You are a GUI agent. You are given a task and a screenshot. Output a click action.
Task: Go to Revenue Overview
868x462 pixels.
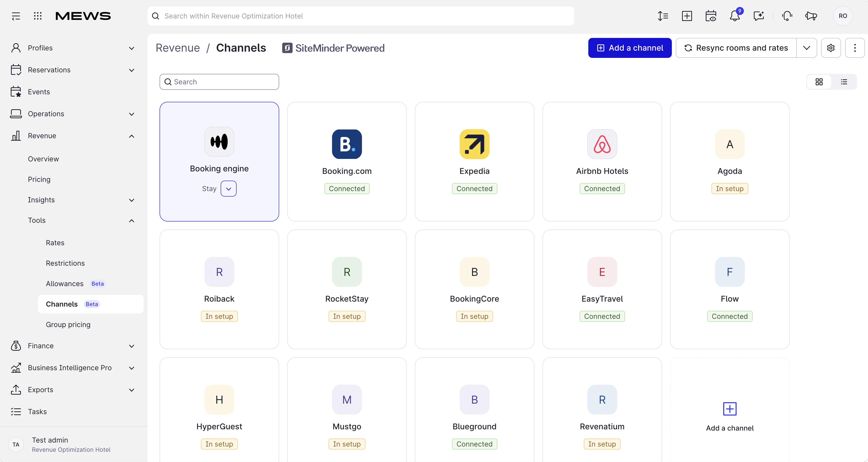click(43, 159)
